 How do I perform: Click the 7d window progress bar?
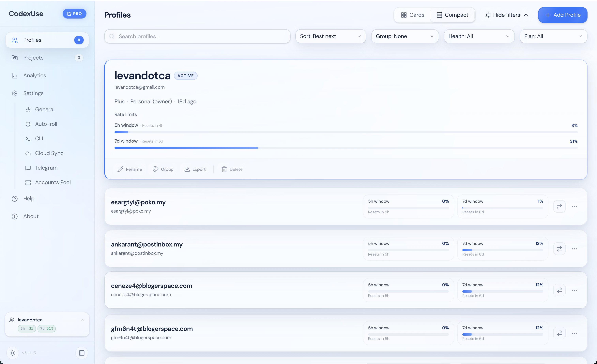pyautogui.click(x=346, y=148)
